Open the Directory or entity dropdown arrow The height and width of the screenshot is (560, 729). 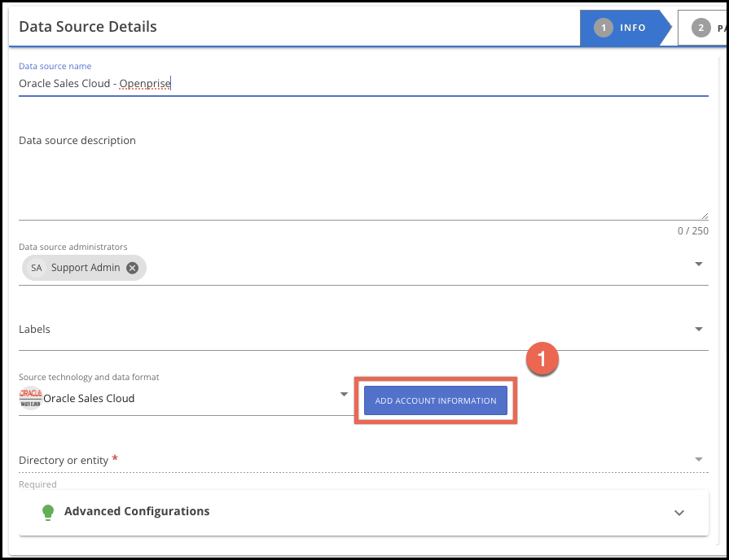(x=698, y=460)
